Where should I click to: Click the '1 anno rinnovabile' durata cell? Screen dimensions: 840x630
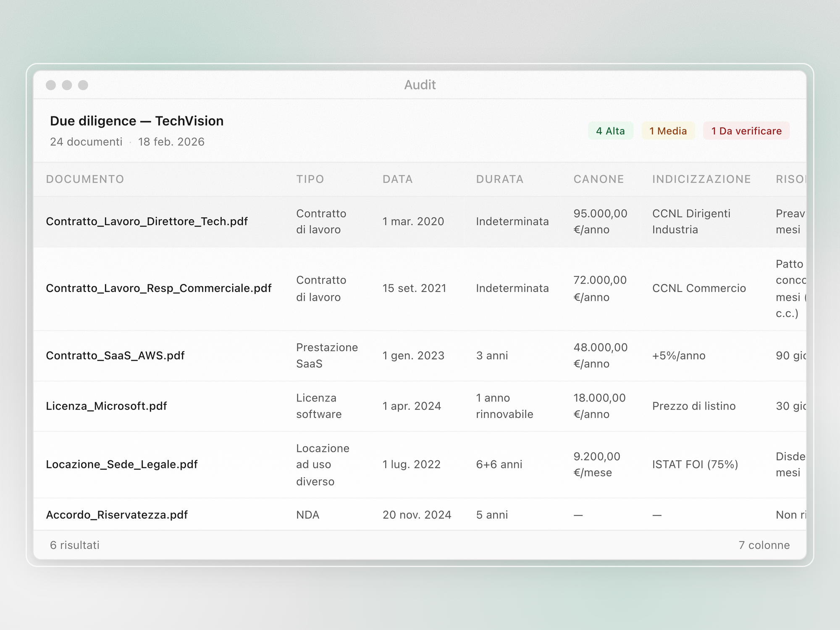(504, 406)
